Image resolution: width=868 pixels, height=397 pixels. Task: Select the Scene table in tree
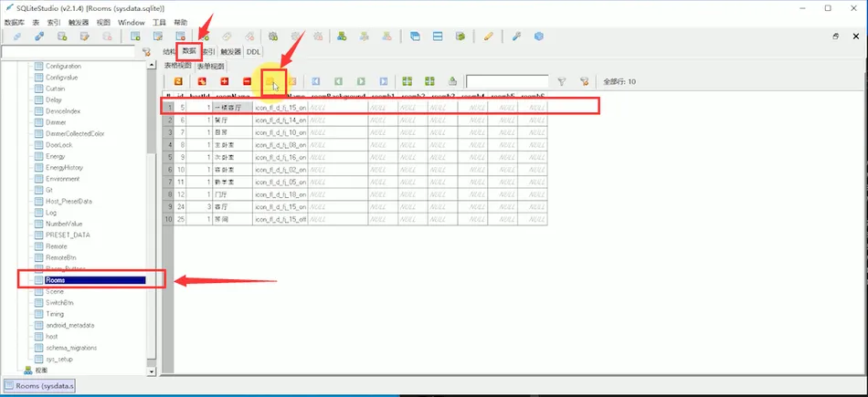tap(55, 291)
